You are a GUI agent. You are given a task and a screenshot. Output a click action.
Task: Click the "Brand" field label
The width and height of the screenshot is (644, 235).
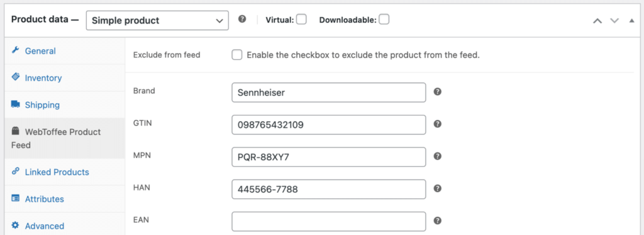[x=144, y=91]
